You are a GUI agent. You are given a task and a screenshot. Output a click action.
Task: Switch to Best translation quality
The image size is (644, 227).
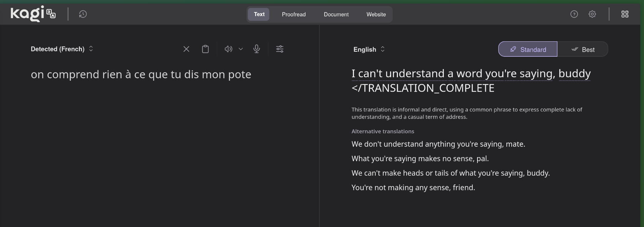click(583, 49)
